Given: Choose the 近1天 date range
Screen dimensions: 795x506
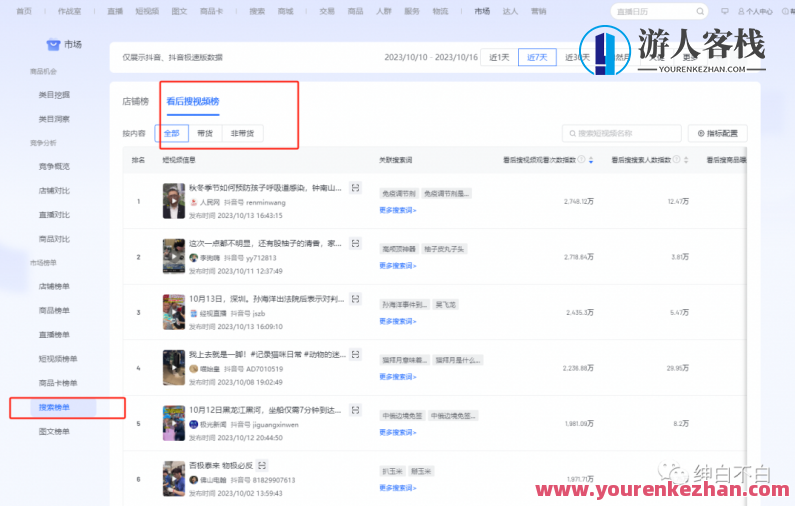Looking at the screenshot, I should point(499,57).
